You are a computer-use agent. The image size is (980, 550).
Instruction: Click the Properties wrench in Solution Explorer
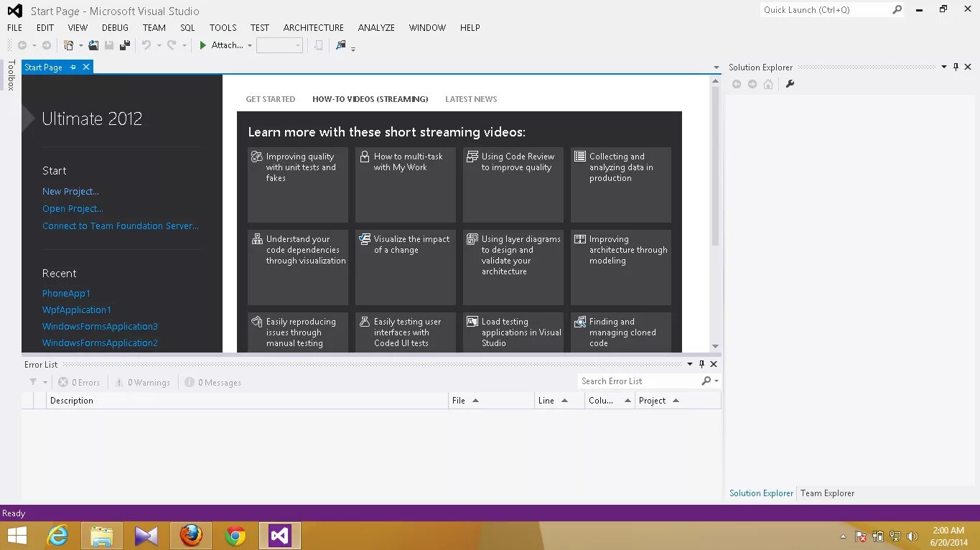(790, 84)
